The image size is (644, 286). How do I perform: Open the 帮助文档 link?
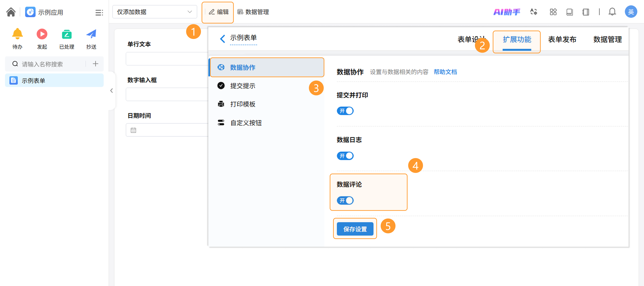[x=445, y=72]
